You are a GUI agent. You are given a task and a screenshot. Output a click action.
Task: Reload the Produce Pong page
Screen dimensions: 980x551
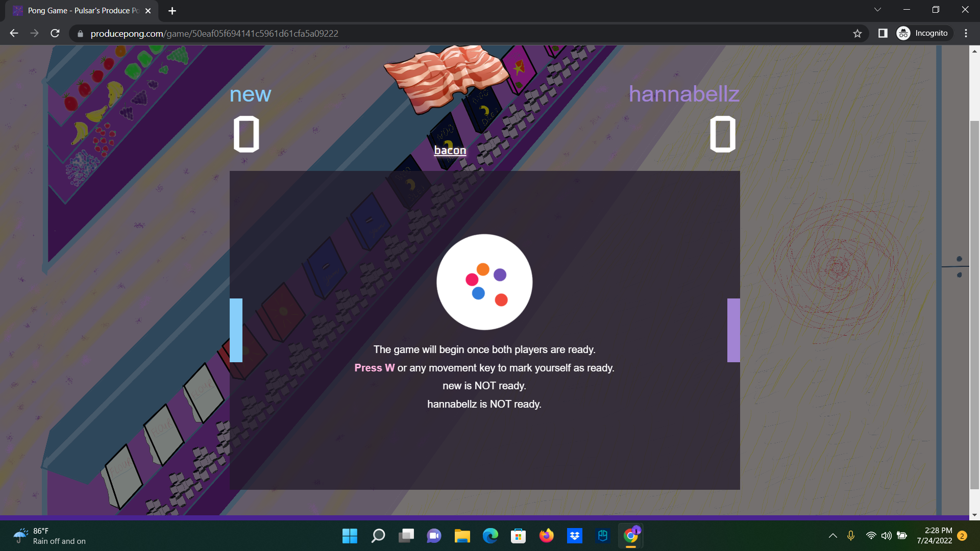point(55,33)
